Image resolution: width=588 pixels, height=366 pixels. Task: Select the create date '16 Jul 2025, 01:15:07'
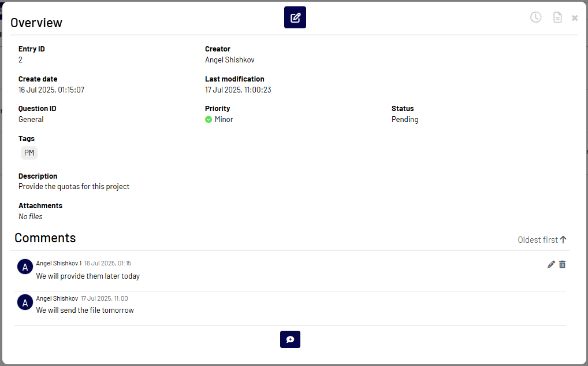[51, 90]
